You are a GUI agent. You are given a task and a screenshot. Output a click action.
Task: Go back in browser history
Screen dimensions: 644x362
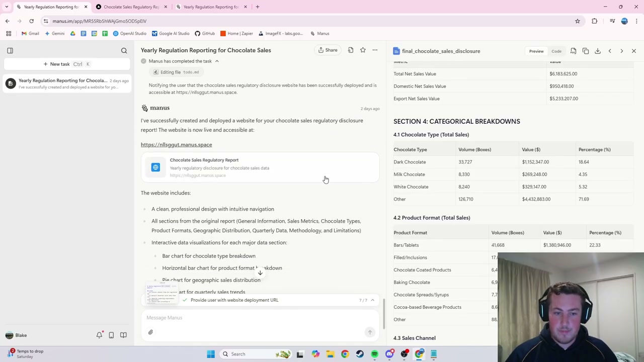coord(7,21)
